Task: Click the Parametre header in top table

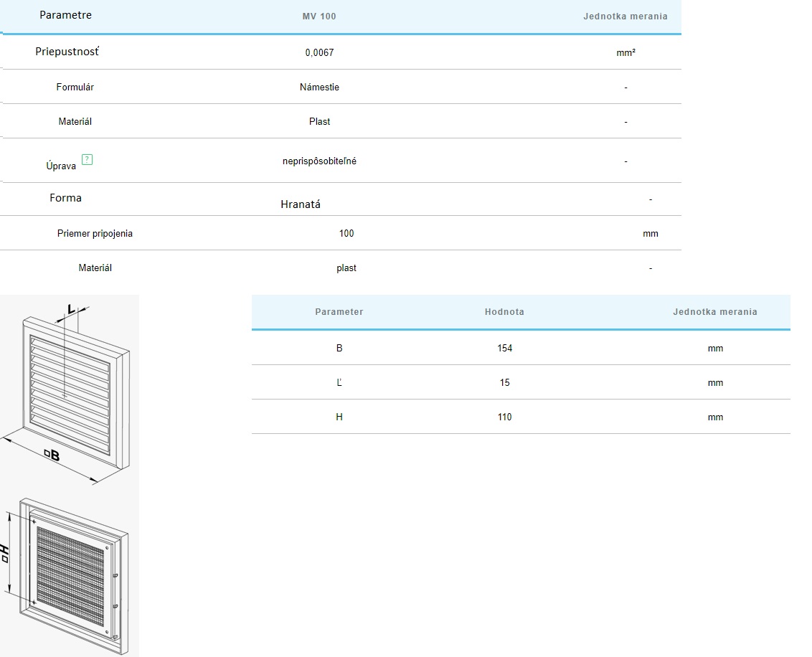Action: click(x=65, y=15)
